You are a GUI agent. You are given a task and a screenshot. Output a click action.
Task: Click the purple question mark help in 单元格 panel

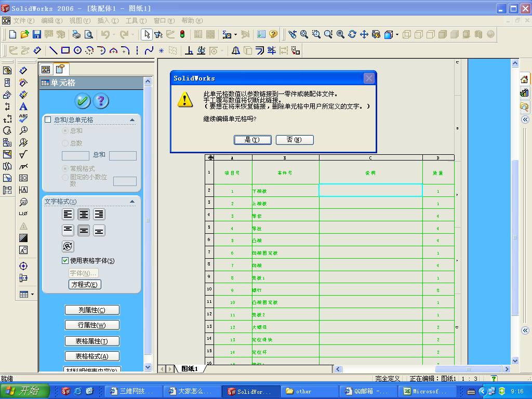[x=101, y=101]
